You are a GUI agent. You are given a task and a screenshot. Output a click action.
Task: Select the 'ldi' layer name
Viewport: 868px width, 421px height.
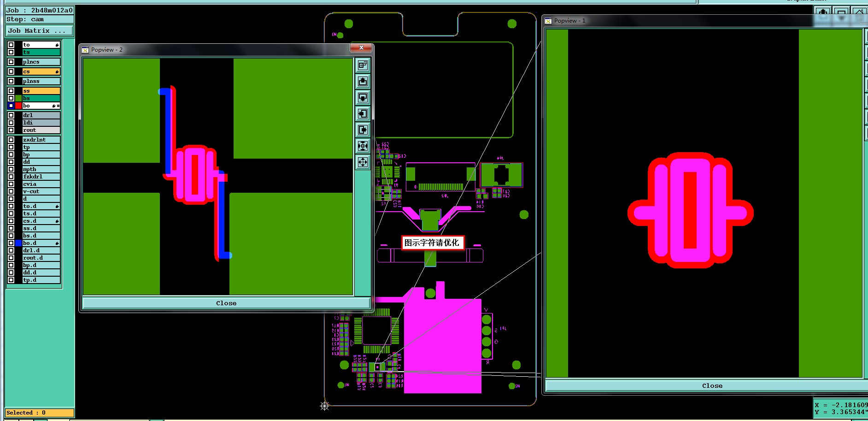41,123
